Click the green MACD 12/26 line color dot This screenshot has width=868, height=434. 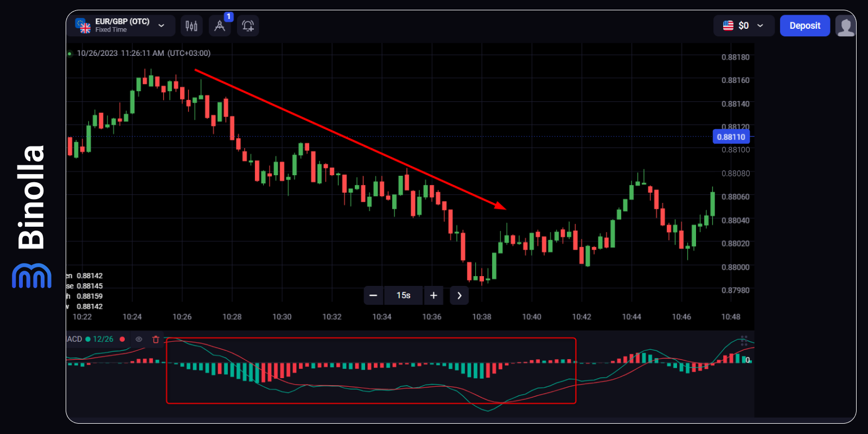tap(88, 340)
